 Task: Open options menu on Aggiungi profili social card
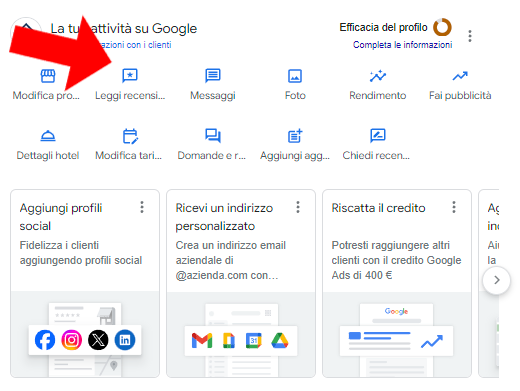pyautogui.click(x=142, y=207)
